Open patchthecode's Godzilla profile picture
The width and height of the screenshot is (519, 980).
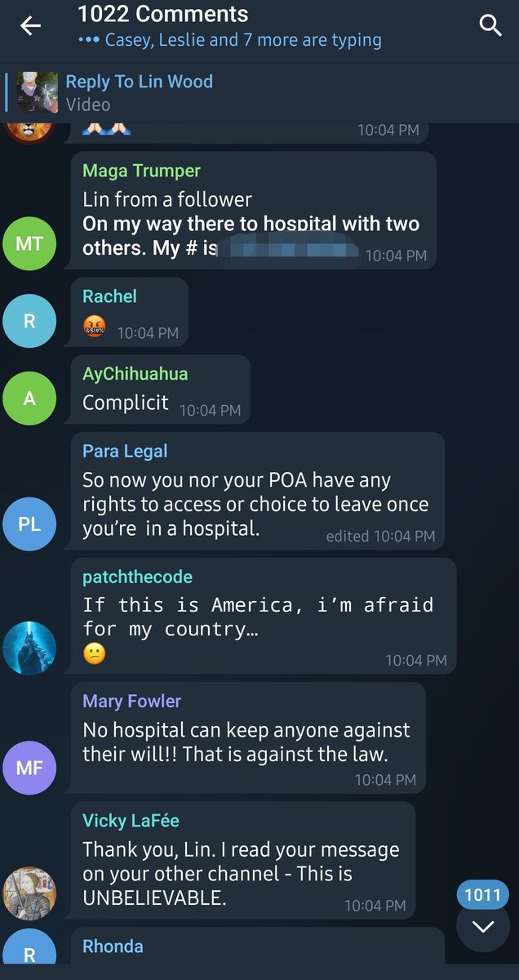point(29,648)
